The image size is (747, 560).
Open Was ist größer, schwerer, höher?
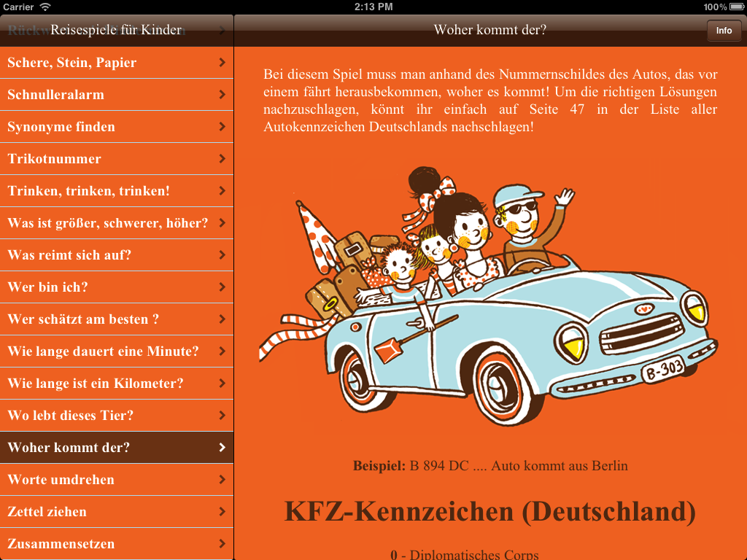pos(107,223)
